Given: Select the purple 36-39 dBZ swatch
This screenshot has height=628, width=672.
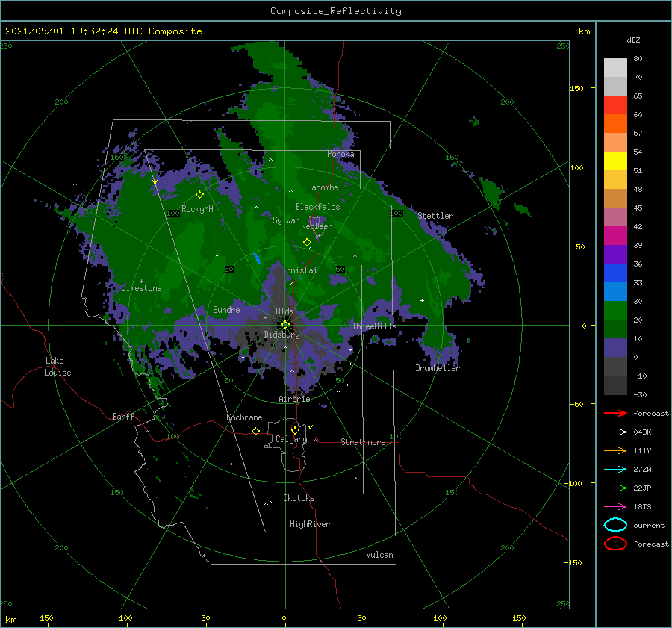Looking at the screenshot, I should tap(615, 255).
